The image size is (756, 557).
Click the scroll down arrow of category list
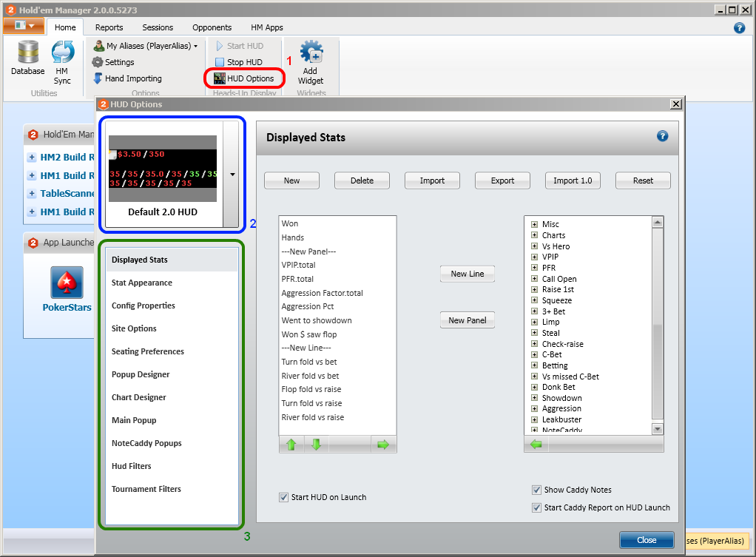(658, 429)
